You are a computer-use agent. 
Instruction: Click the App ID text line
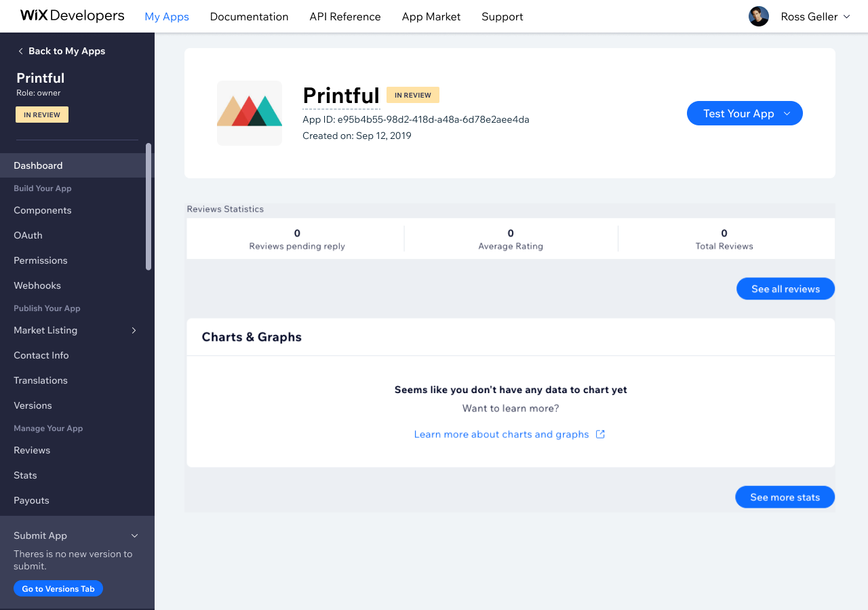click(416, 120)
